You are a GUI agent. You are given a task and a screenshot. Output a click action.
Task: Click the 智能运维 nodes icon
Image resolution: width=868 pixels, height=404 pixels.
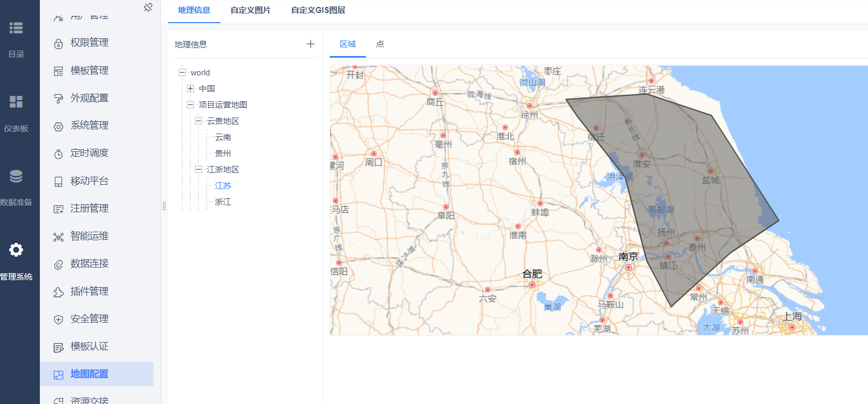[x=58, y=237]
